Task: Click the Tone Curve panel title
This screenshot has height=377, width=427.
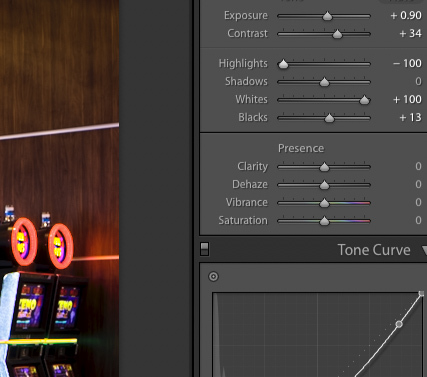Action: (374, 250)
